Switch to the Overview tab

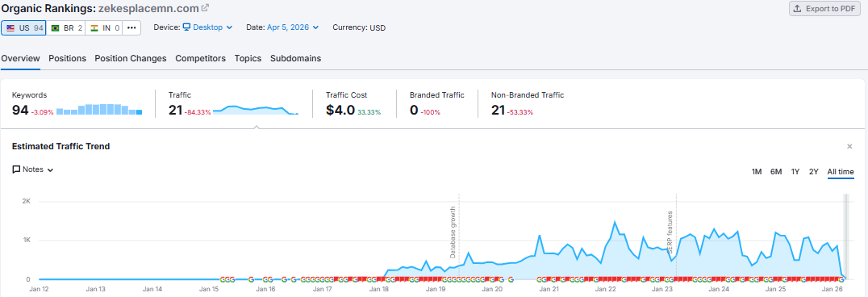click(x=20, y=58)
